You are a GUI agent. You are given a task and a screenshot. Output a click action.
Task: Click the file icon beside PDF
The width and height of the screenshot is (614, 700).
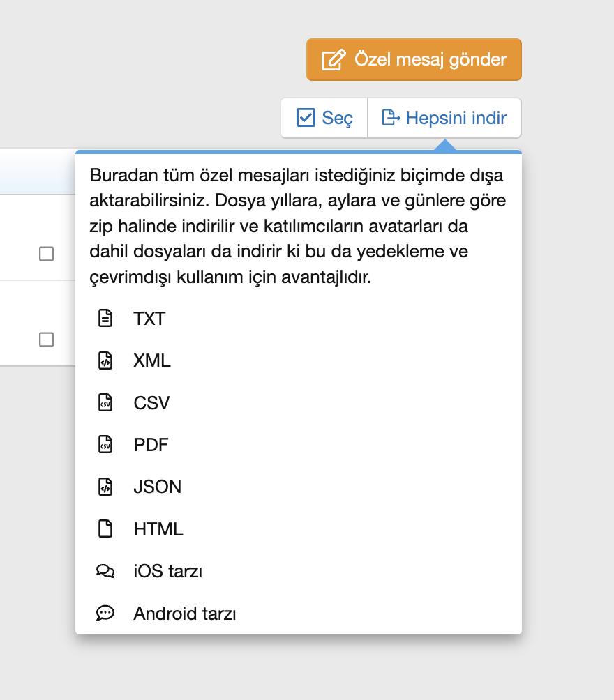click(105, 445)
